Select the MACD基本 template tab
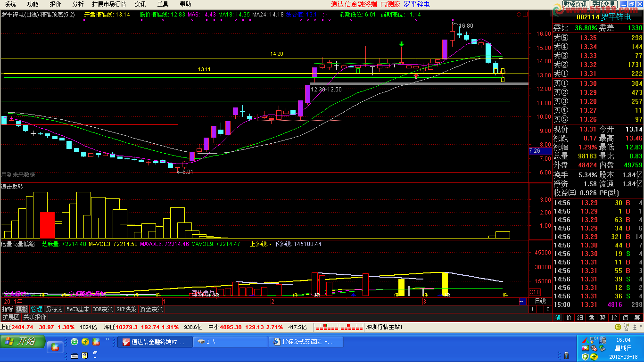Screen dimensions: 644x362 tap(78, 309)
